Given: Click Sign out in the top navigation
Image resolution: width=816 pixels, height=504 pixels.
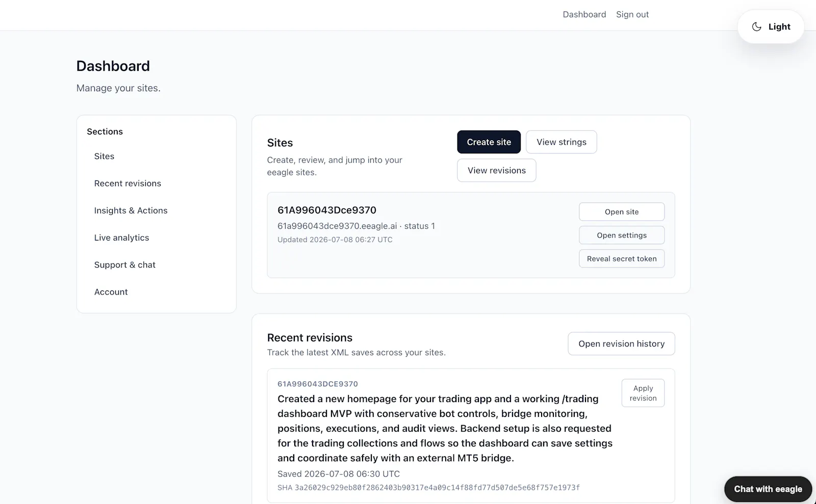Looking at the screenshot, I should pos(632,14).
